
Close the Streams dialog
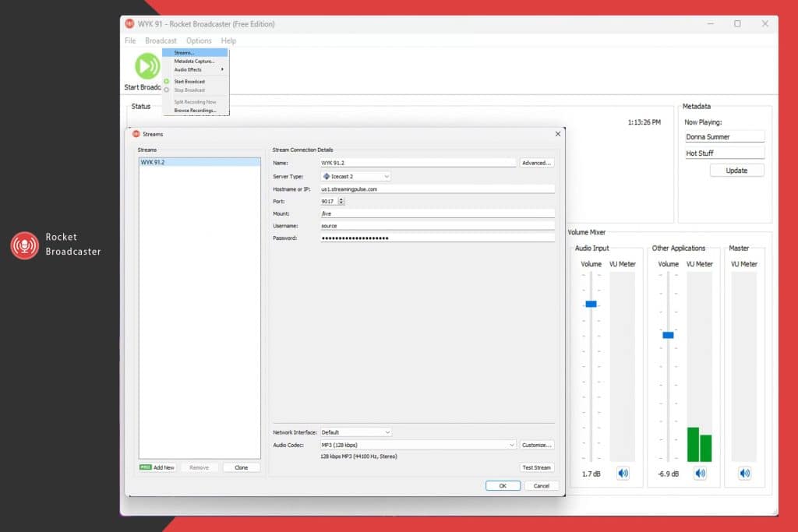point(558,134)
